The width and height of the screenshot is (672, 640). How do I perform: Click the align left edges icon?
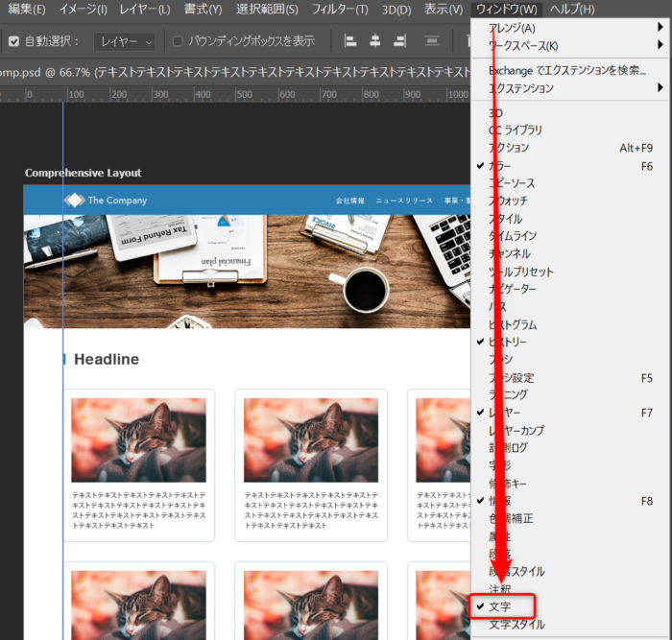(350, 41)
